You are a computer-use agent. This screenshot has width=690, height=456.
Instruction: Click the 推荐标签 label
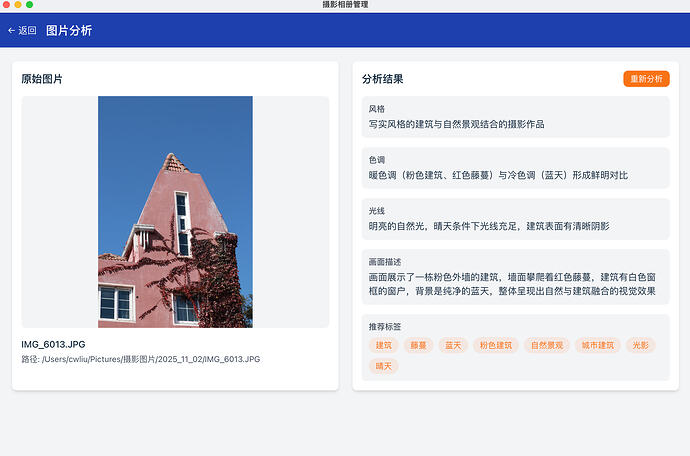[385, 327]
